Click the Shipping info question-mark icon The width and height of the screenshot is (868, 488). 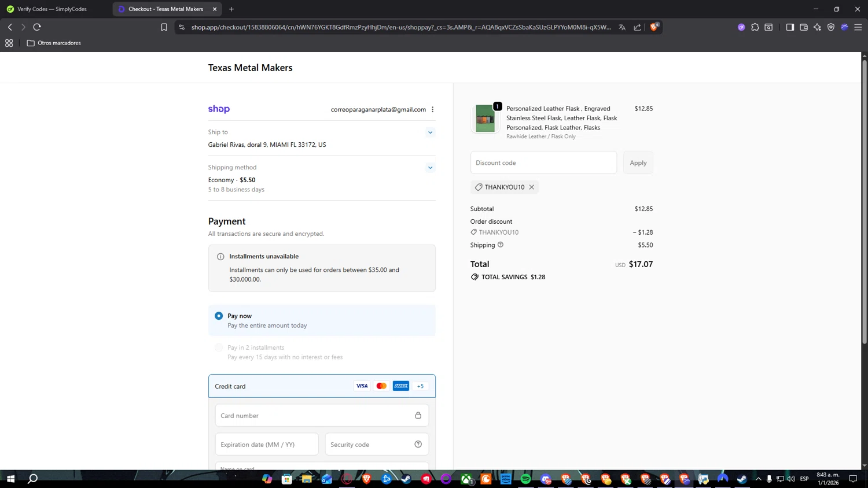click(x=501, y=245)
